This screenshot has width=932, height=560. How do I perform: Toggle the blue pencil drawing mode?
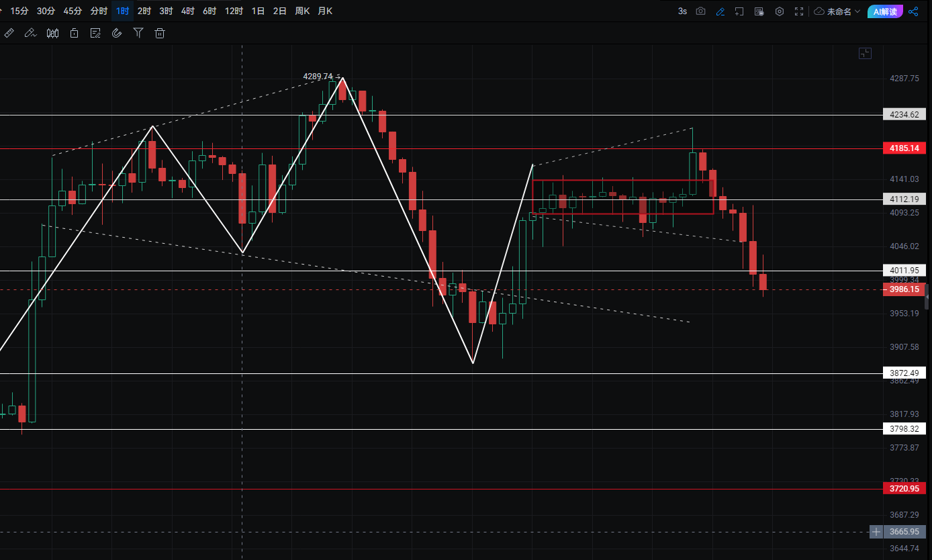[x=720, y=11]
